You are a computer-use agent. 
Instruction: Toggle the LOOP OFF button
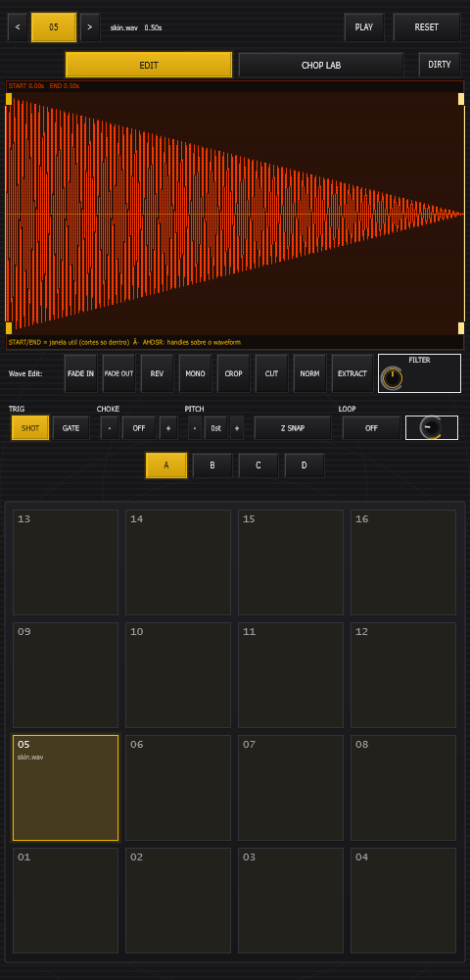click(371, 428)
